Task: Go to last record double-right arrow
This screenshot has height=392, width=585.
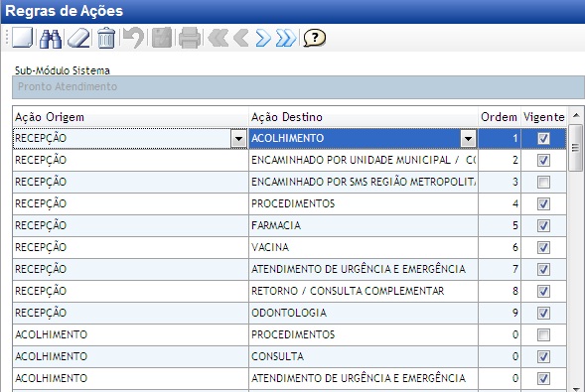Action: (286, 38)
